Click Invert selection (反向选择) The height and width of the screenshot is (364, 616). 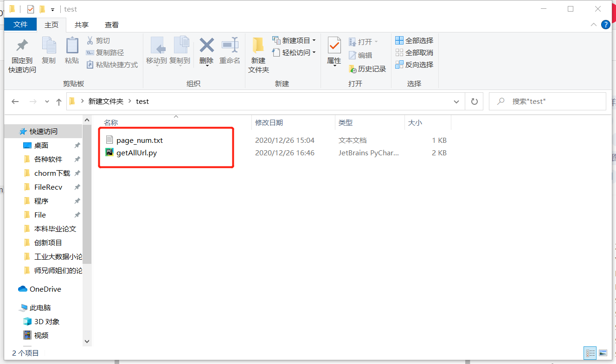click(x=414, y=64)
